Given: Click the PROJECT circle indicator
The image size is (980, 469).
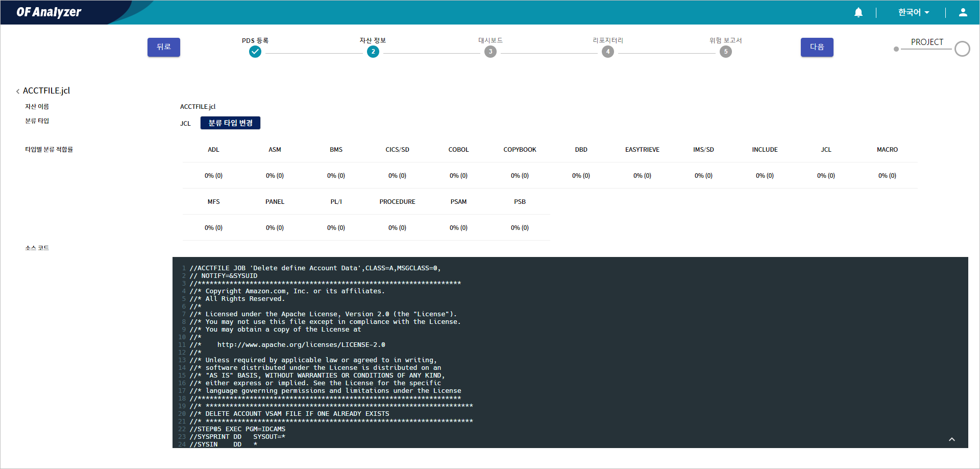Looking at the screenshot, I should point(962,49).
